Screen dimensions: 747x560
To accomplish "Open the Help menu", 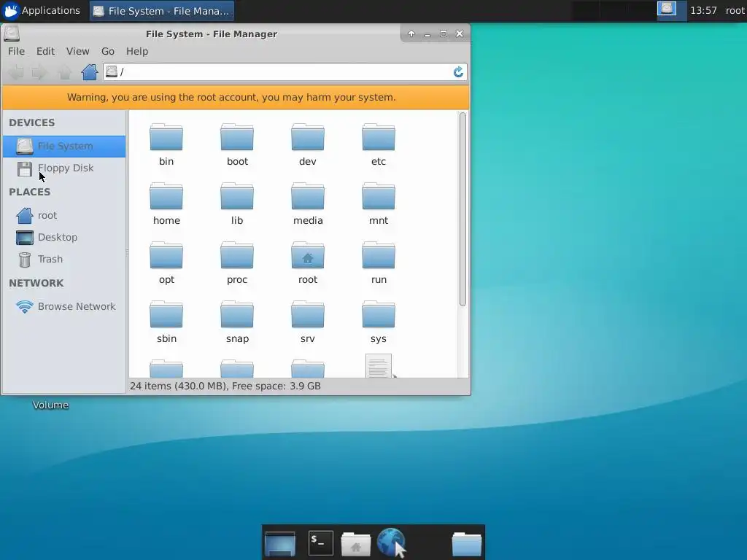I will pyautogui.click(x=137, y=52).
